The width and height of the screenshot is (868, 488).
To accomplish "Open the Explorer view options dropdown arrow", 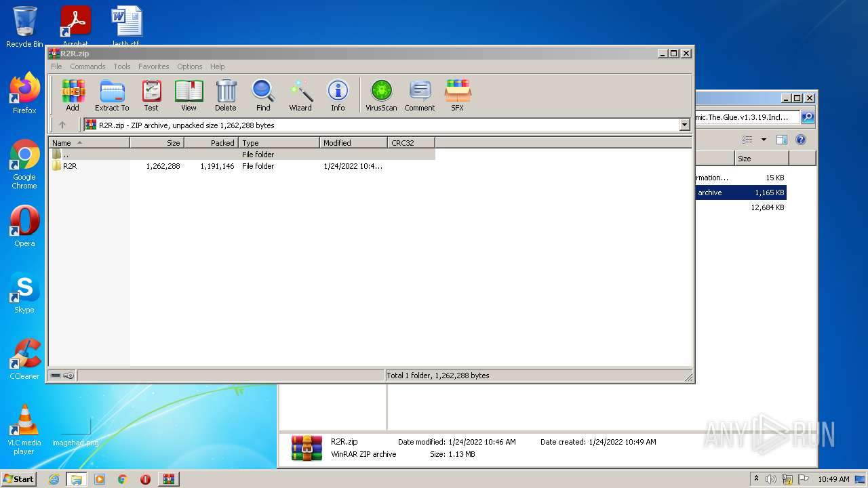I will (764, 140).
